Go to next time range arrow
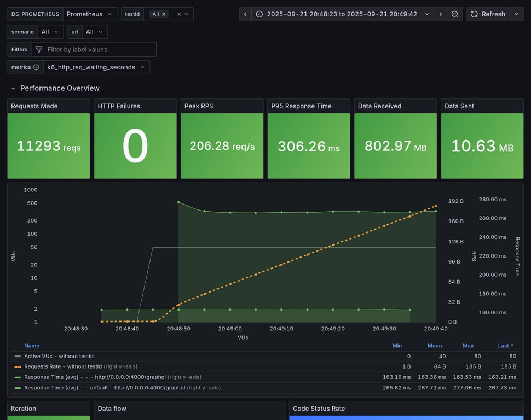 (441, 14)
